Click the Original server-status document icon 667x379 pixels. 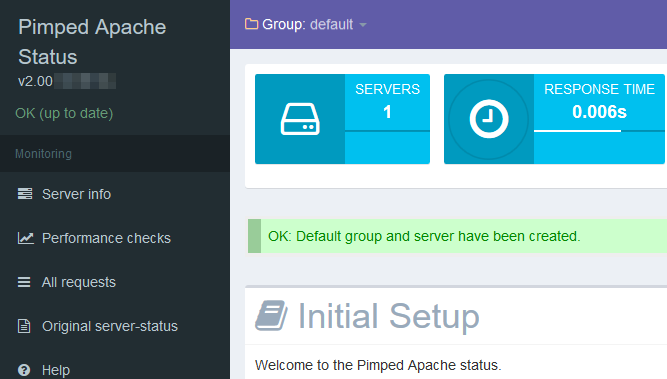[x=24, y=326]
